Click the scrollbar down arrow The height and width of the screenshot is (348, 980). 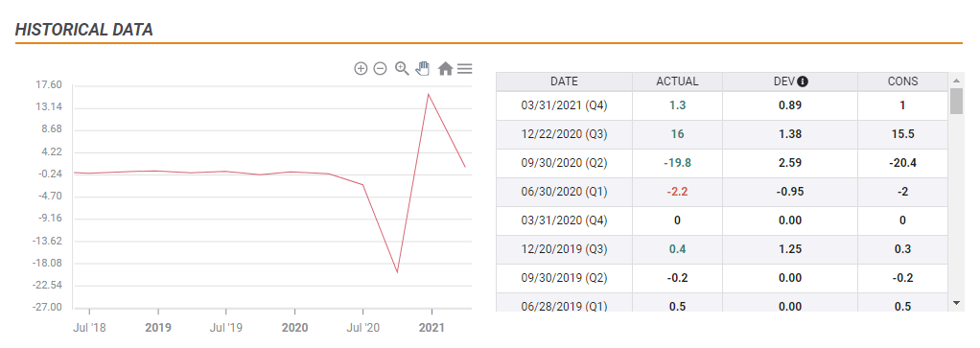(x=956, y=302)
